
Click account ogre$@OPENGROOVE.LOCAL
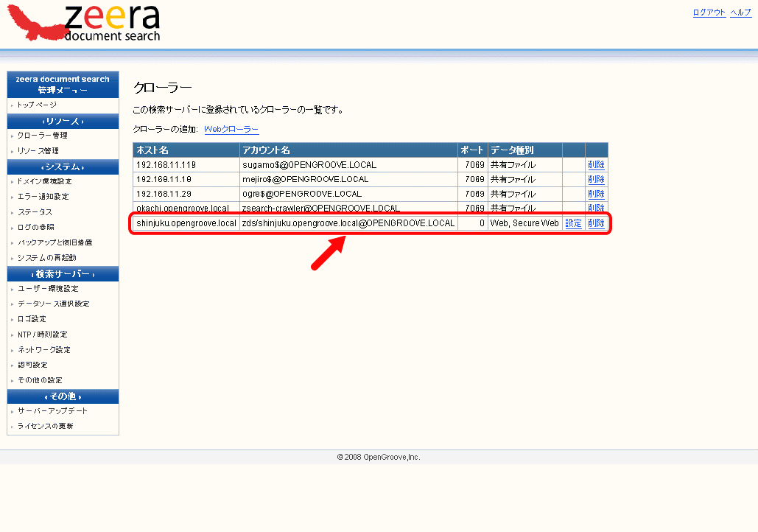point(302,194)
